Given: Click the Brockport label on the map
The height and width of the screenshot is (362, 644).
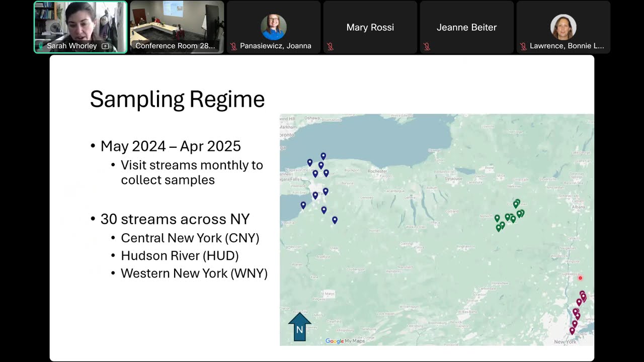Looking at the screenshot, I should point(352,170).
